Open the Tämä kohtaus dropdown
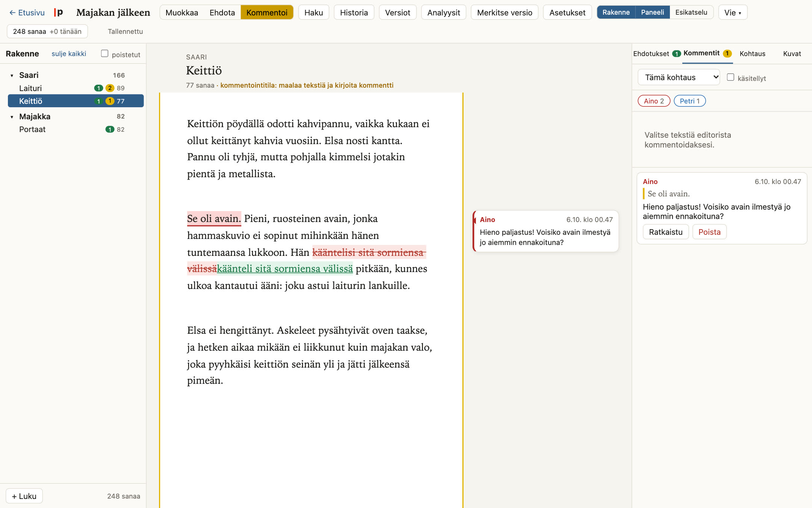This screenshot has height=508, width=812. [679, 77]
